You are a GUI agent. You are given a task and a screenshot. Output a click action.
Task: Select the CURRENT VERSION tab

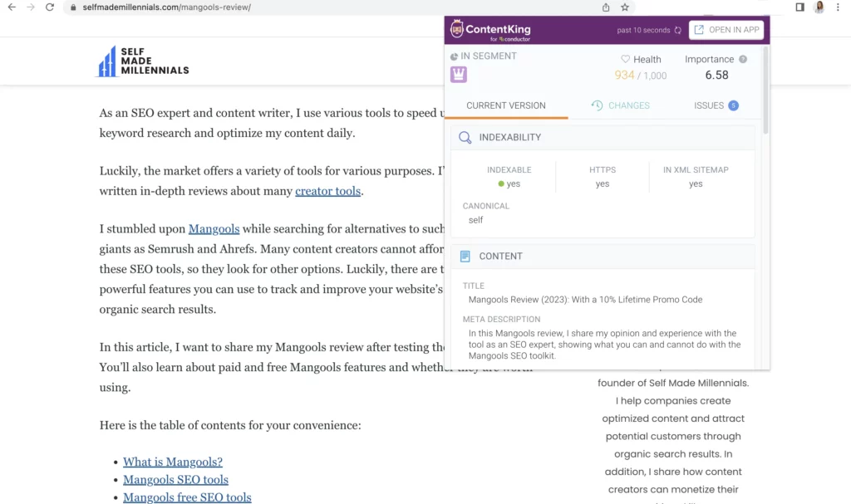[x=506, y=105]
